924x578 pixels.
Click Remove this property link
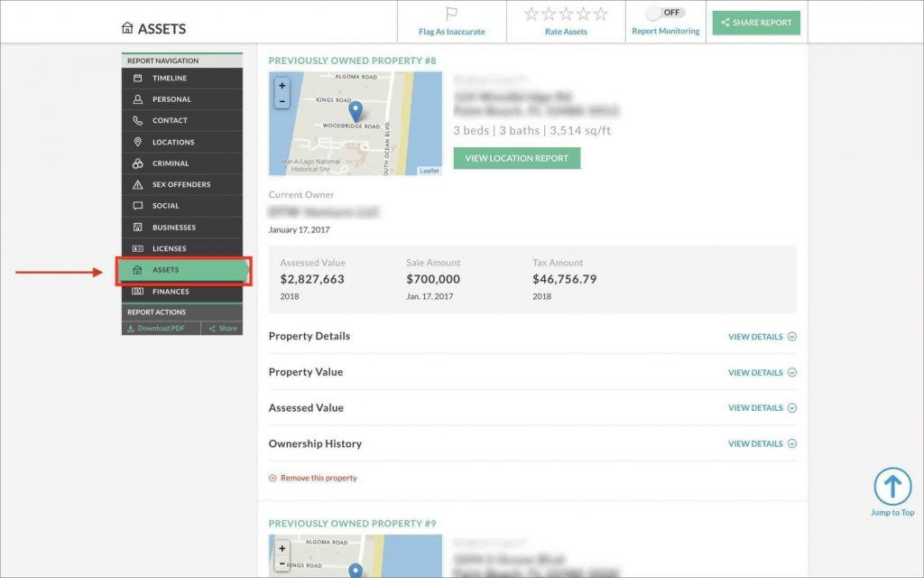click(319, 479)
